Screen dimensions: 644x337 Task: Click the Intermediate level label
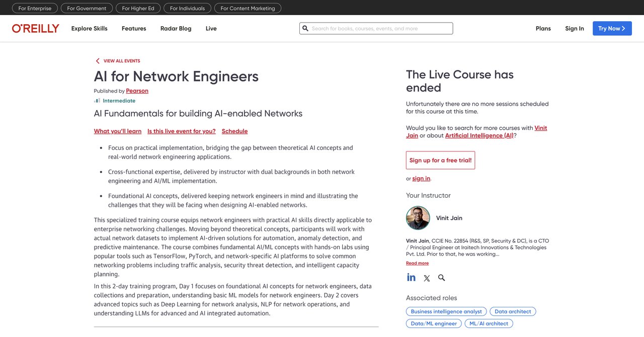coord(119,101)
